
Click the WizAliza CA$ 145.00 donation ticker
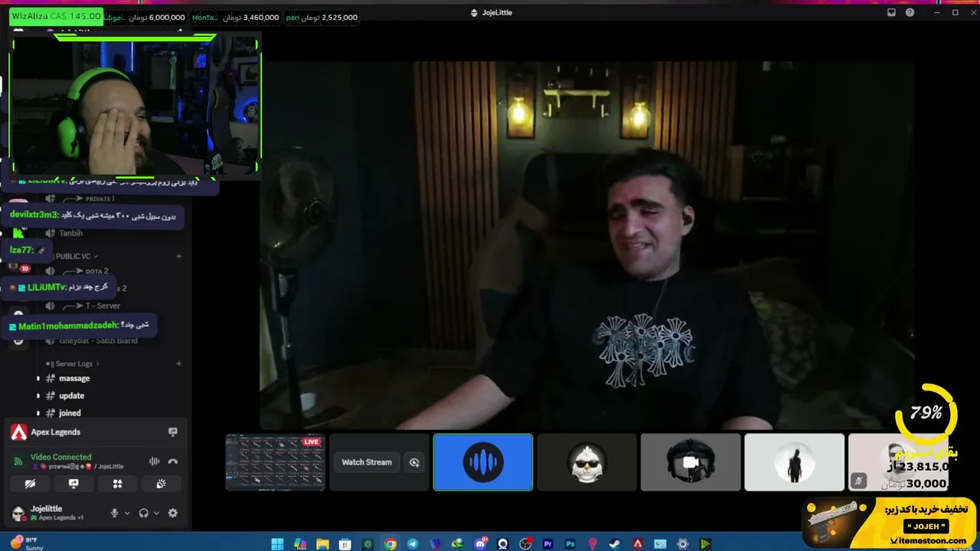[x=56, y=16]
